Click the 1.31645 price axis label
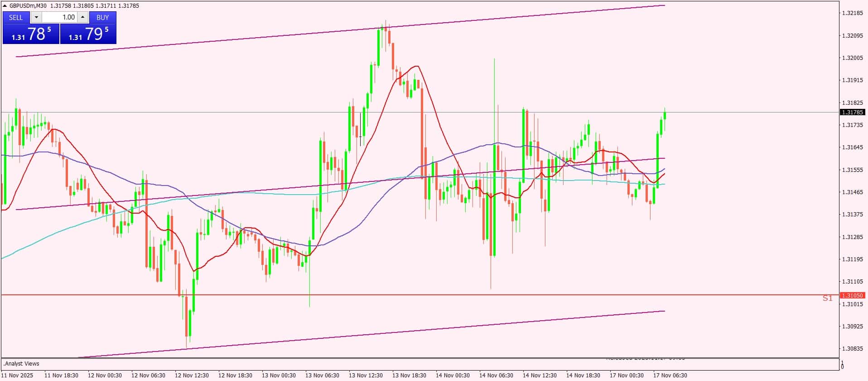This screenshot has height=381, width=868. tap(852, 147)
